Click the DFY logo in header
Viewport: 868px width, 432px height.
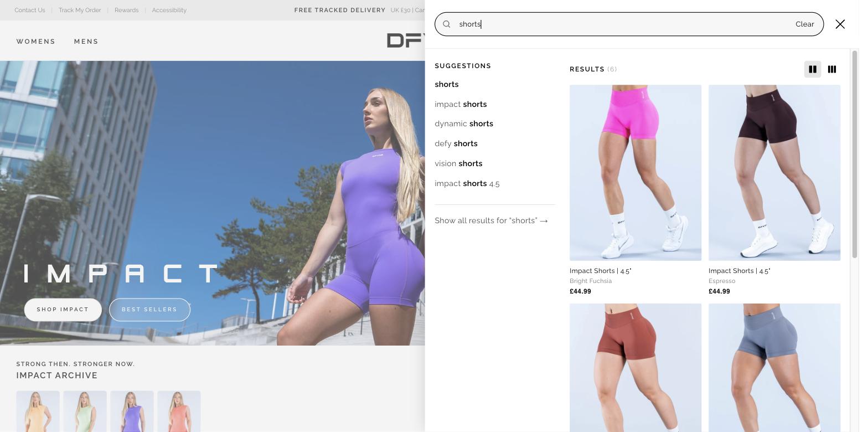[x=406, y=40]
